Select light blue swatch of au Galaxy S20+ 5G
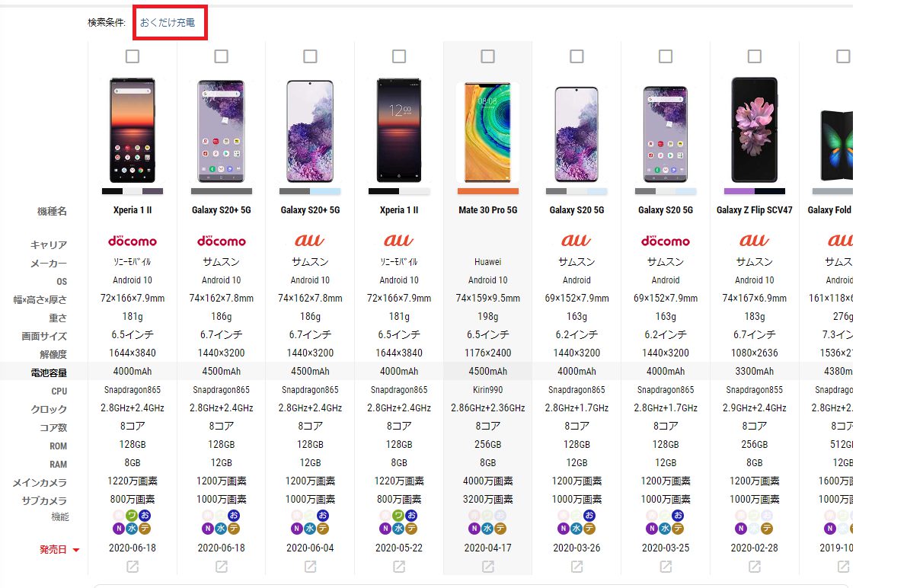 325,191
